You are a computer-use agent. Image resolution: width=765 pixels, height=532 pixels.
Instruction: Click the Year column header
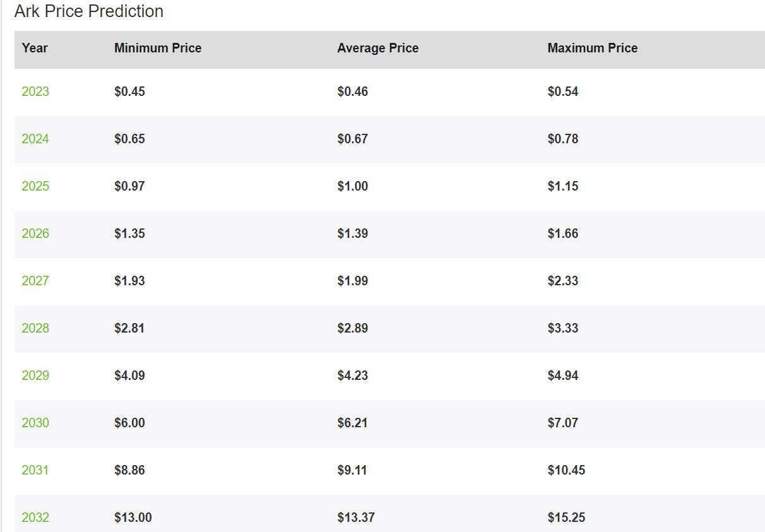35,48
